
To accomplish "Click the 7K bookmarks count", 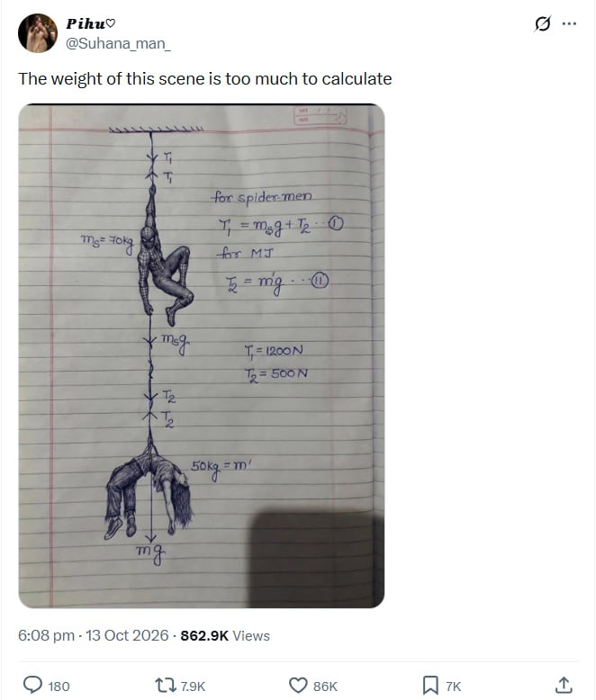I will (x=453, y=687).
